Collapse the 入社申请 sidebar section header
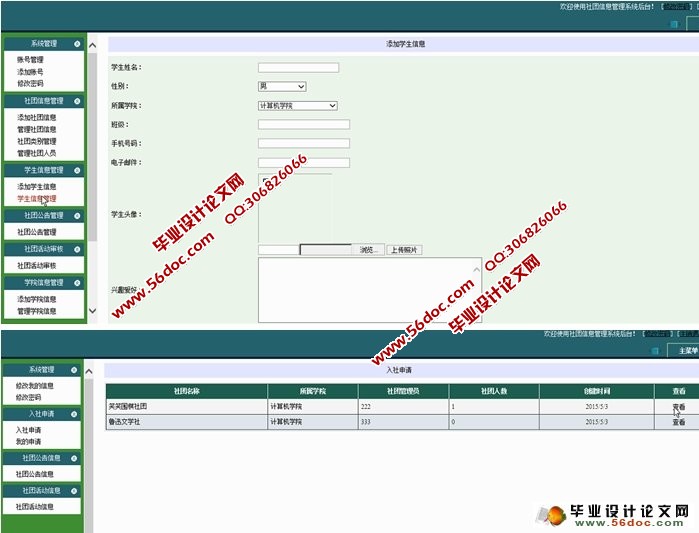 click(74, 414)
